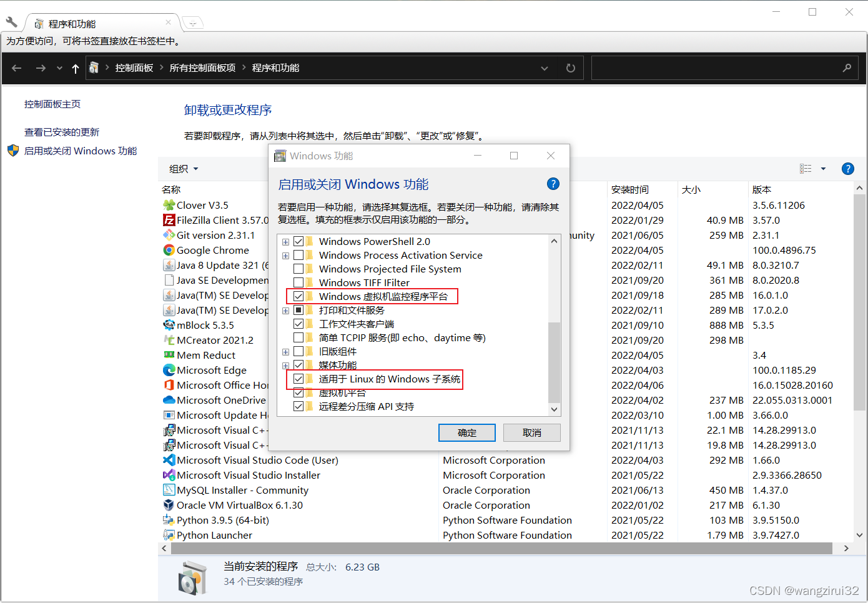
Task: Click the Oracle VM VirtualBox icon
Action: 169,505
